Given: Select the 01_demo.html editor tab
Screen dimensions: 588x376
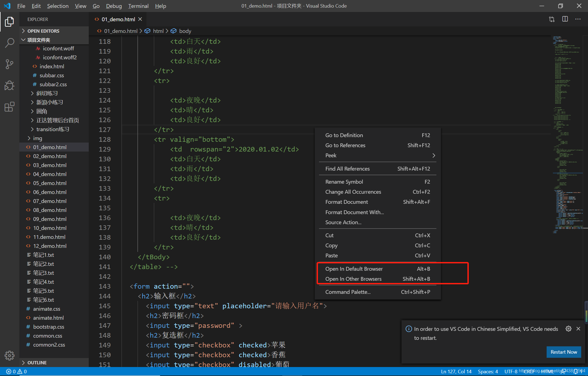Looking at the screenshot, I should coord(116,19).
